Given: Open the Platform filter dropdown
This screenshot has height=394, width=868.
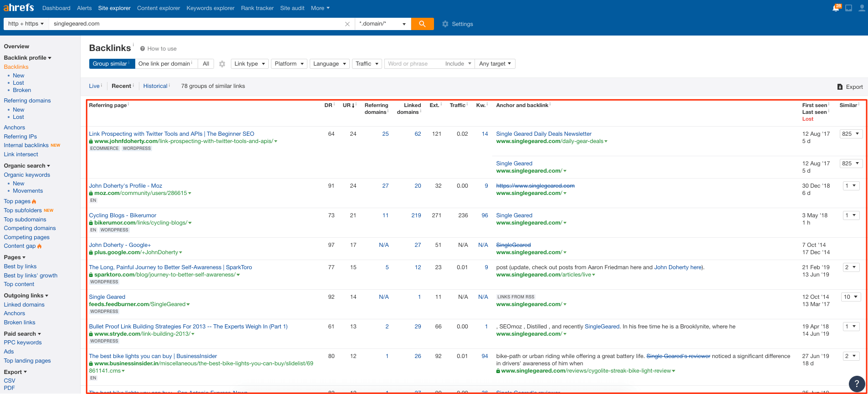Looking at the screenshot, I should point(289,64).
